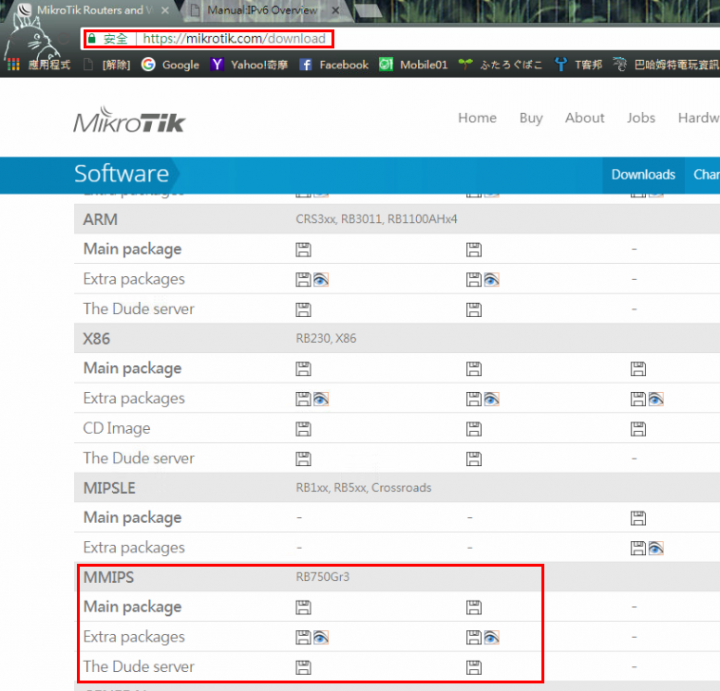Open the Google bookmark
This screenshot has height=691, width=720.
pos(170,65)
